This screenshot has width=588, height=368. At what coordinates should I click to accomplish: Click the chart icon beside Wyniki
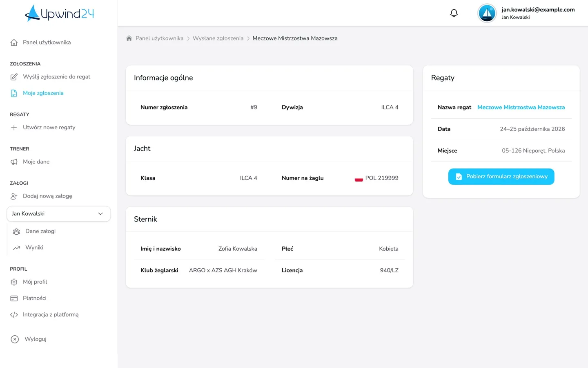[x=16, y=248]
